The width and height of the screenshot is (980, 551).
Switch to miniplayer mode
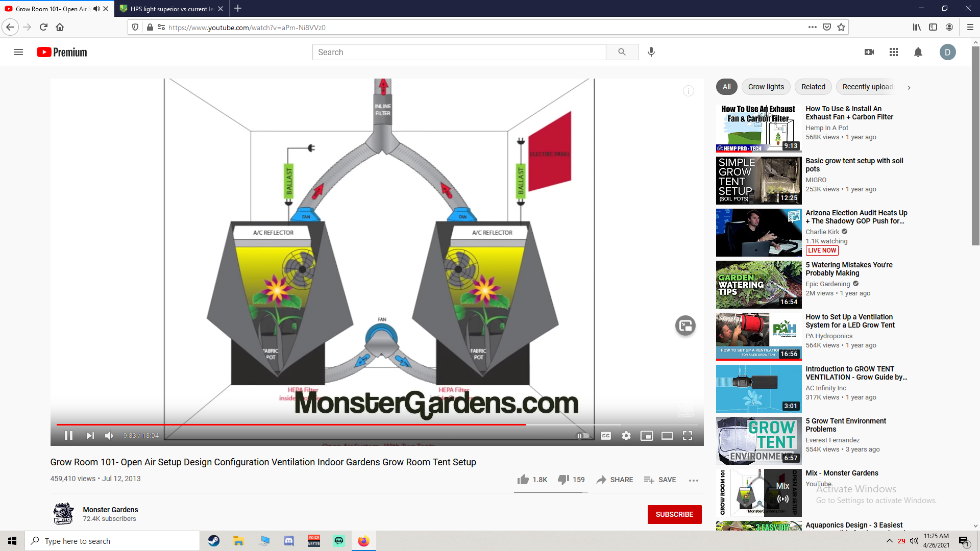tap(647, 436)
